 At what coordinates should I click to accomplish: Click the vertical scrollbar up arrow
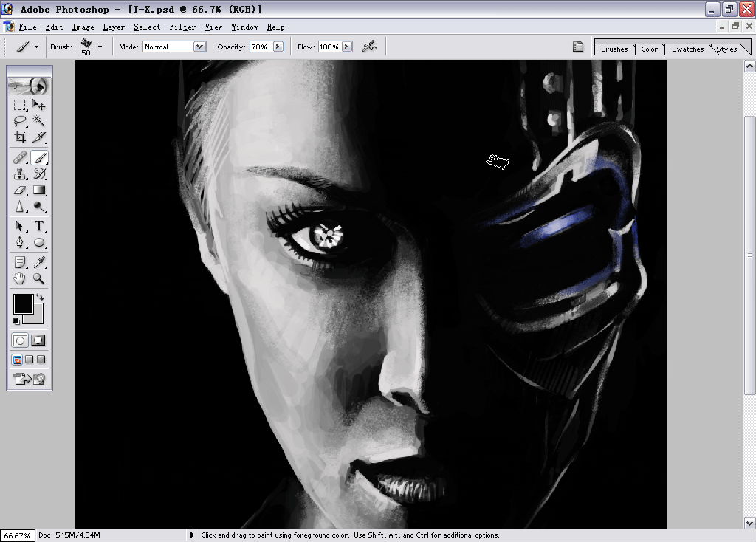point(750,66)
